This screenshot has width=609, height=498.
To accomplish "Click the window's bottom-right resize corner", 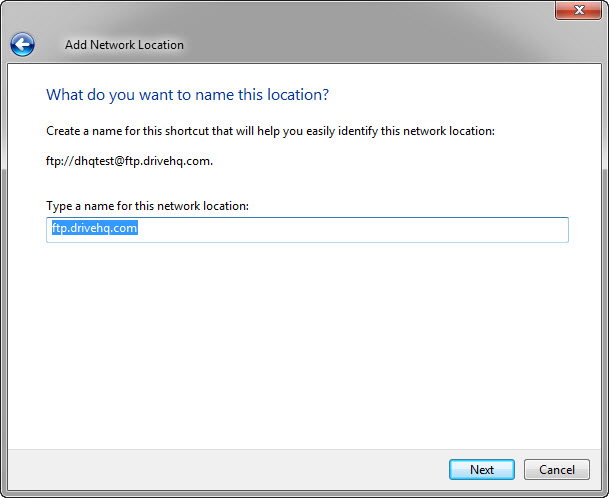I will (603, 492).
